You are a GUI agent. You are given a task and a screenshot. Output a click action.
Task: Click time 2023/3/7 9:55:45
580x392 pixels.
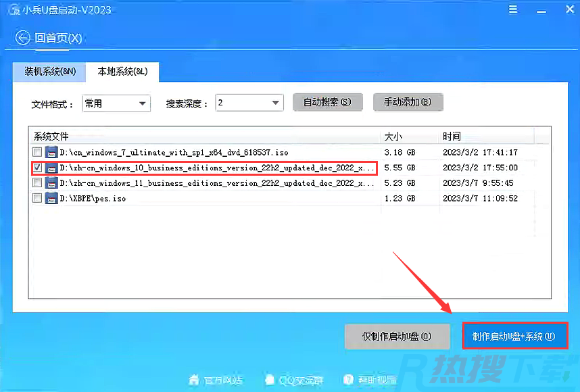(478, 183)
